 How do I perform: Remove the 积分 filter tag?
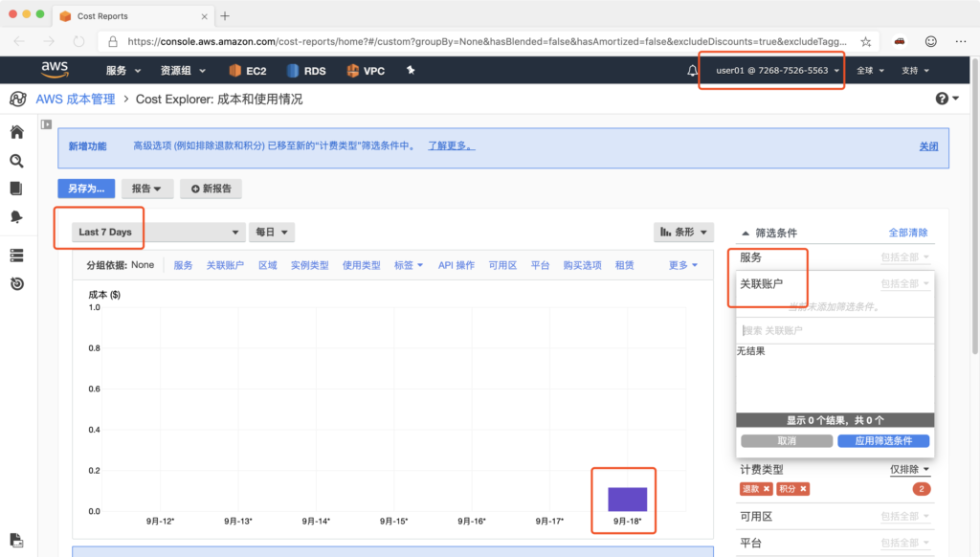point(803,489)
